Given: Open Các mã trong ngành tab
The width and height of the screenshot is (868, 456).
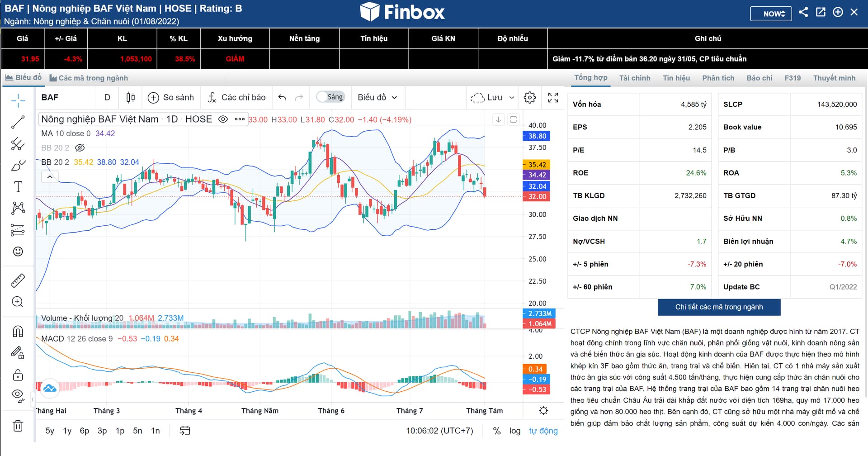Looking at the screenshot, I should (89, 78).
